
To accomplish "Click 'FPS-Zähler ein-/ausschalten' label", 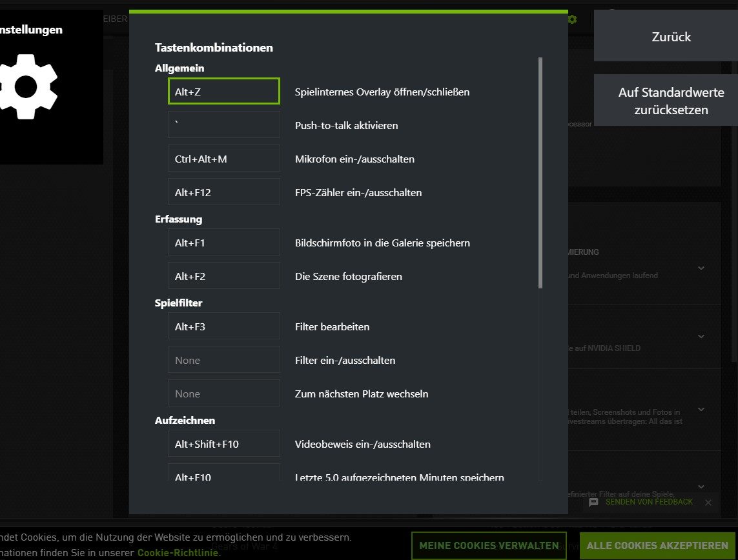I will (358, 192).
